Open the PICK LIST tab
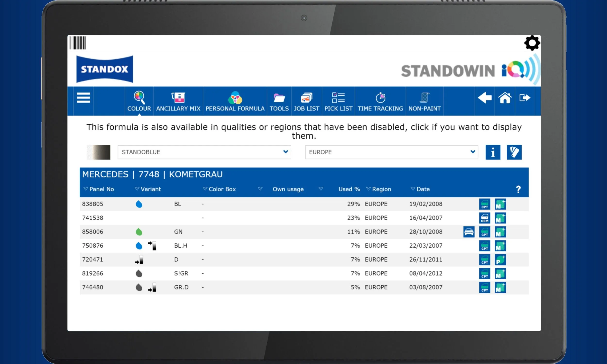Viewport: 607px width, 364px height. (338, 101)
